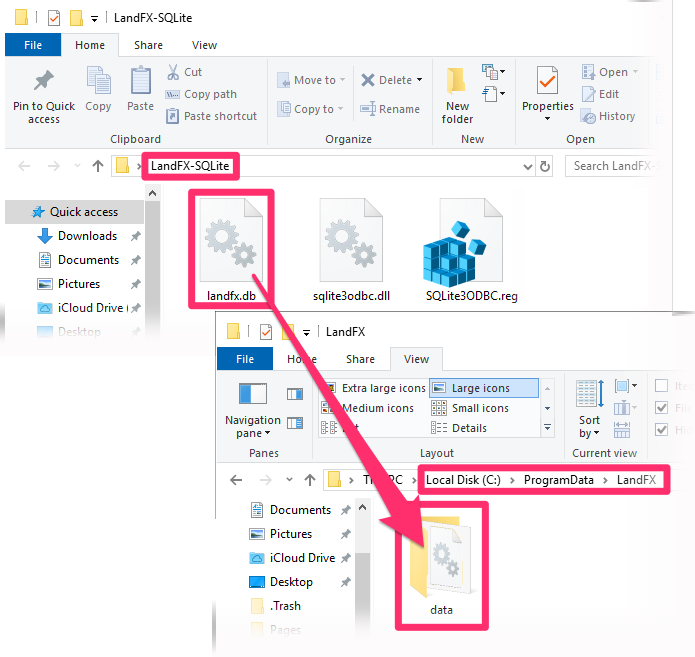Choose the Small icons layout option
Image resolution: width=695 pixels, height=657 pixels.
pos(482,408)
